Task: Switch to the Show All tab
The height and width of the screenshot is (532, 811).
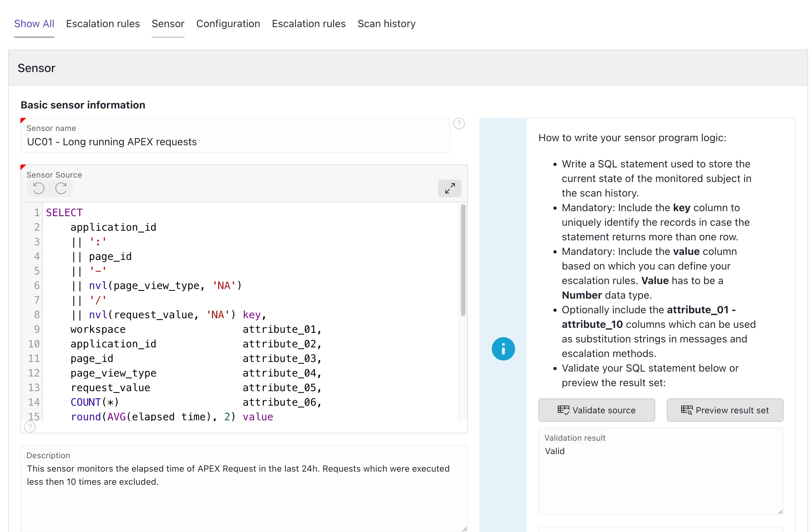Action: coord(34,24)
